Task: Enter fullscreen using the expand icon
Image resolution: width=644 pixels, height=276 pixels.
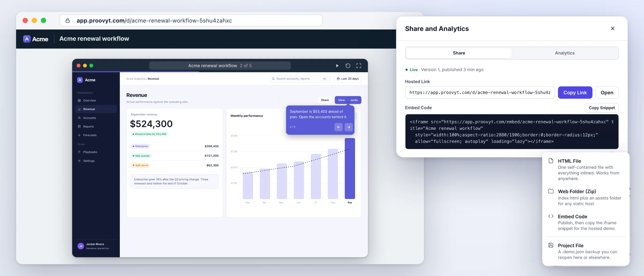Action: (359, 66)
